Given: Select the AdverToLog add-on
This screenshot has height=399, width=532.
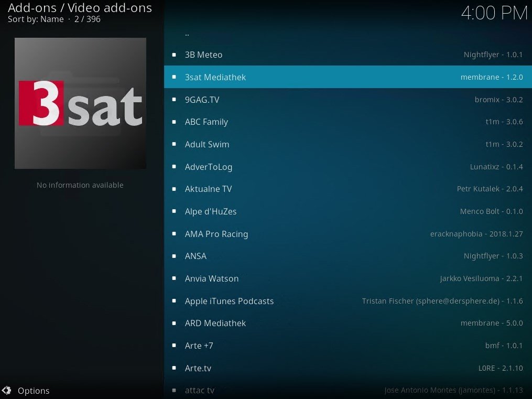Looking at the screenshot, I should click(x=348, y=167).
